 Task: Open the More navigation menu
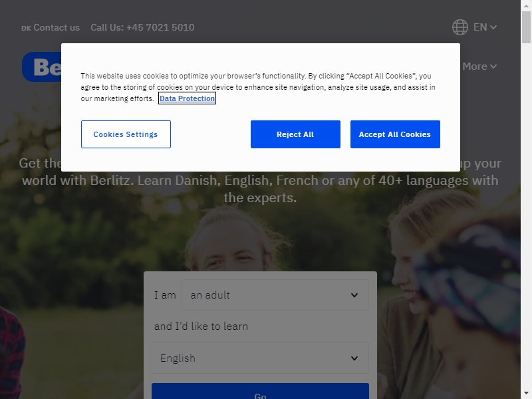(479, 66)
